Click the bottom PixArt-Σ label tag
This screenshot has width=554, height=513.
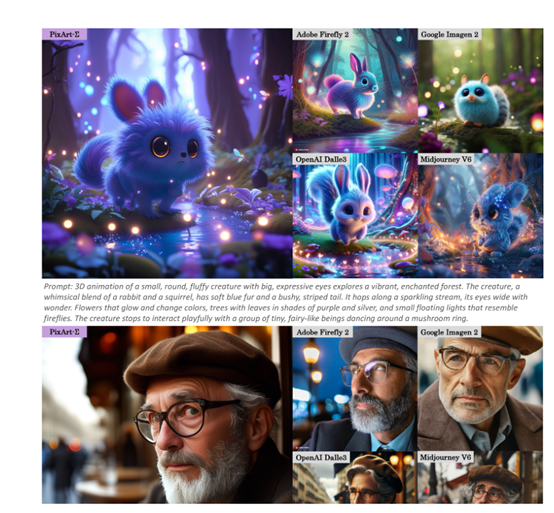point(64,332)
